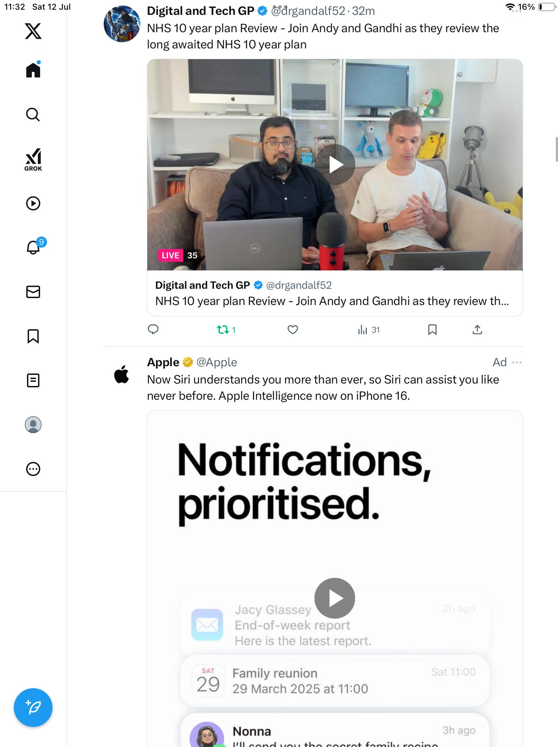Open the Profile avatar in sidebar

33,425
